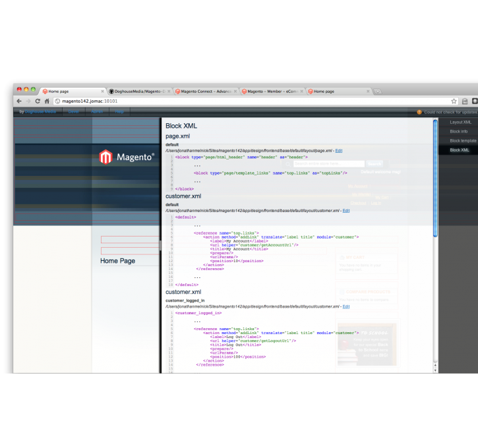Click the browser forward arrow
The height and width of the screenshot is (448, 478).
(28, 101)
